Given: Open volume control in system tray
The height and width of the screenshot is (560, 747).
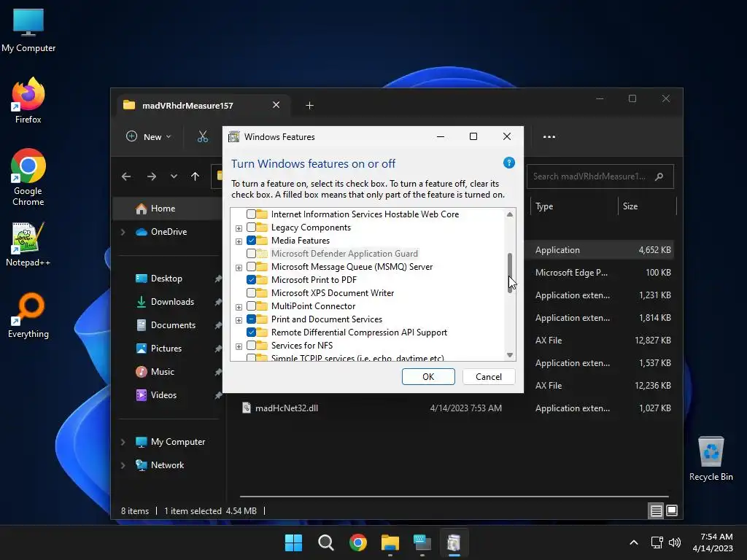Looking at the screenshot, I should pos(675,542).
